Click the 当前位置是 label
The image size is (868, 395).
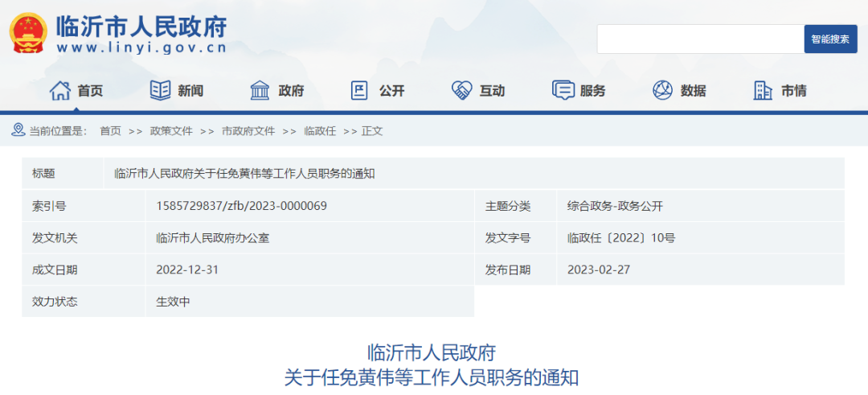click(58, 131)
